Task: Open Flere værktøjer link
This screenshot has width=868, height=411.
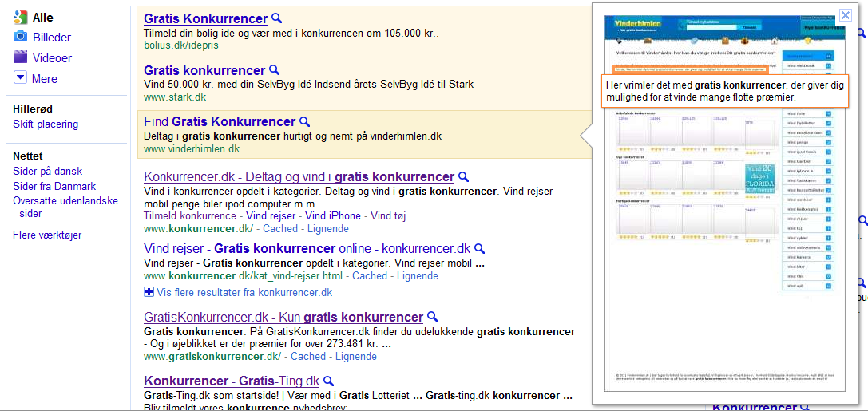Action: (x=47, y=235)
